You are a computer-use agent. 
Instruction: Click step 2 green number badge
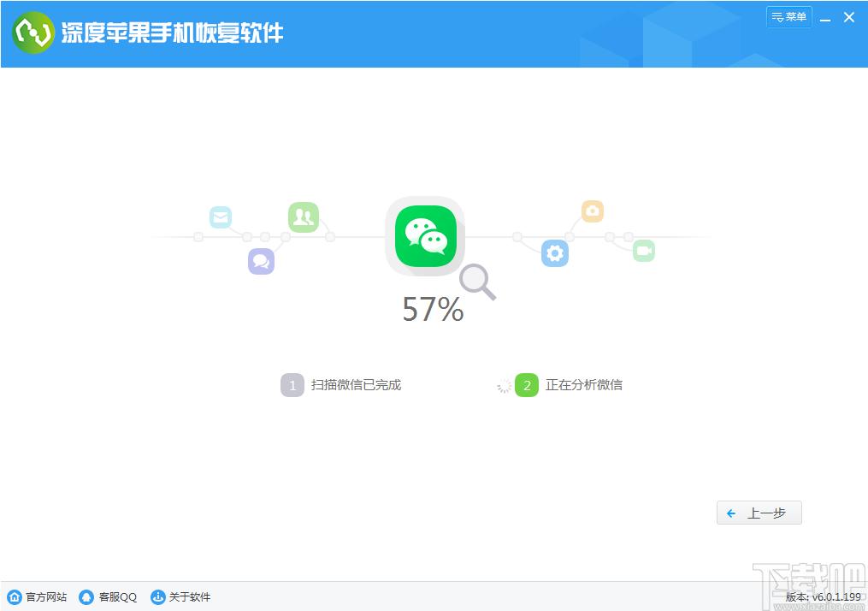pos(527,385)
